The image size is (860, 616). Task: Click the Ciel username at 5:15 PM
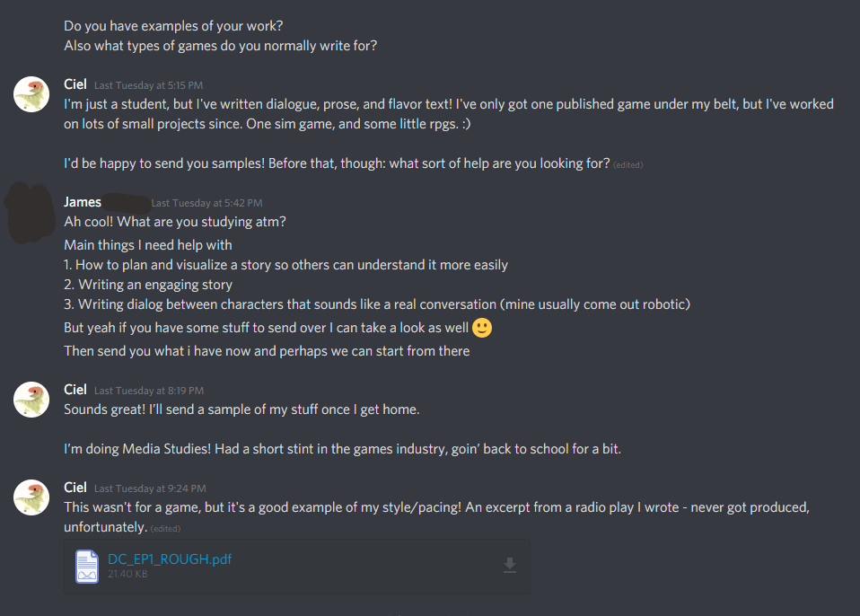pyautogui.click(x=75, y=85)
